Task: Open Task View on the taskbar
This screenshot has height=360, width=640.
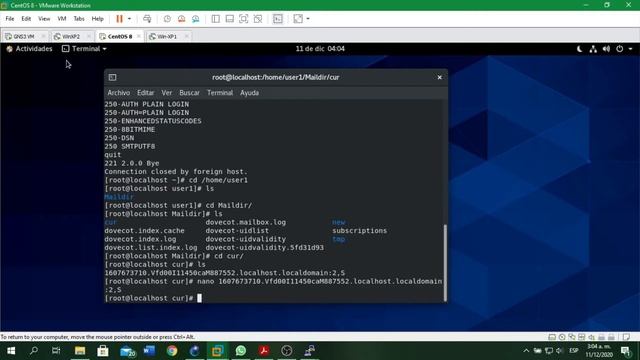Action: click(x=56, y=351)
